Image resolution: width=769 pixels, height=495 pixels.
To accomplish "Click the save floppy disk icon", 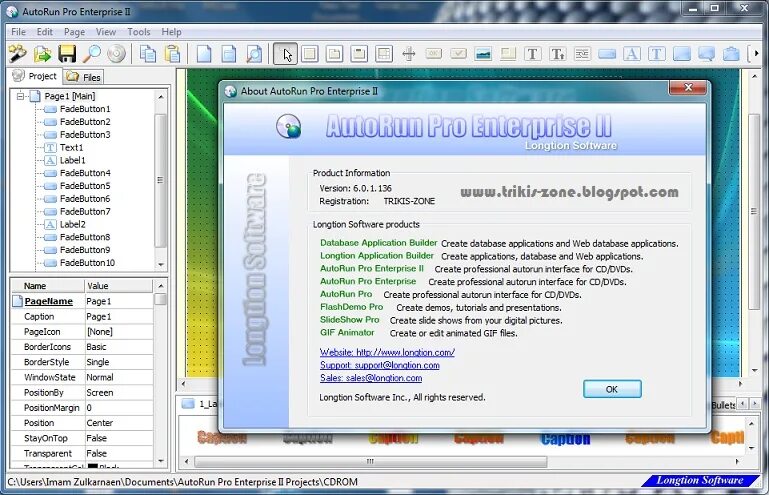I will 67,53.
